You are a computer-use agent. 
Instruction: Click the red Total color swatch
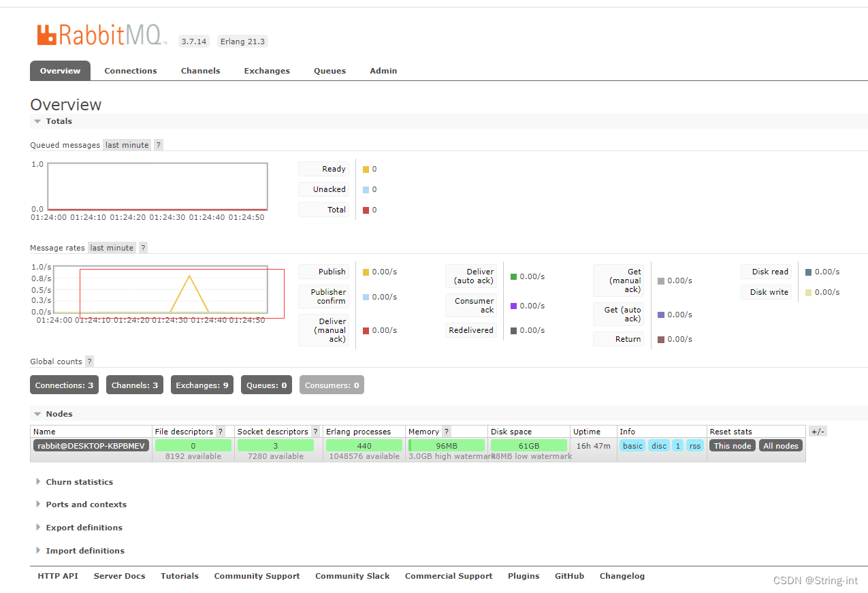366,210
